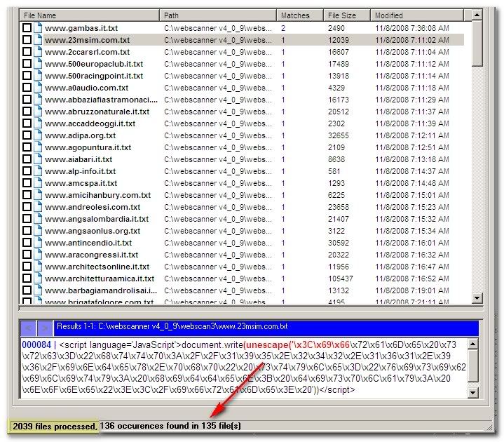Check the box for www.23msim.com.txt
The width and height of the screenshot is (504, 442).
pyautogui.click(x=27, y=40)
